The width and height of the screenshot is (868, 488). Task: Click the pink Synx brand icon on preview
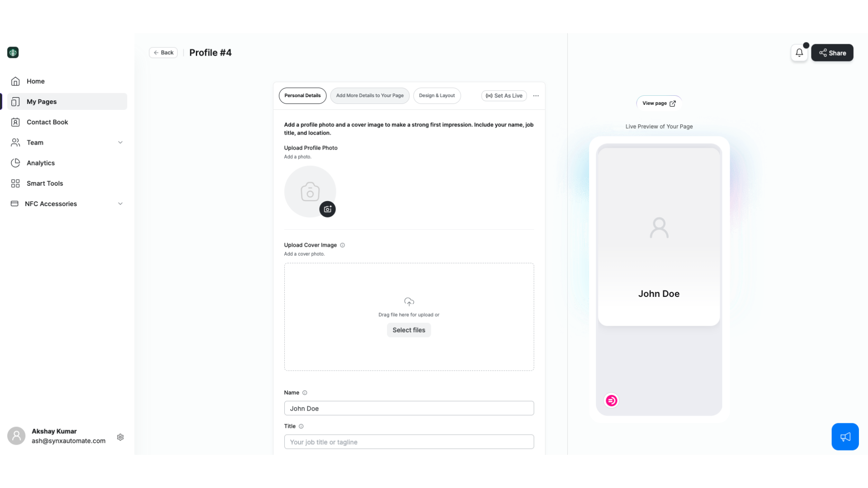[611, 400]
